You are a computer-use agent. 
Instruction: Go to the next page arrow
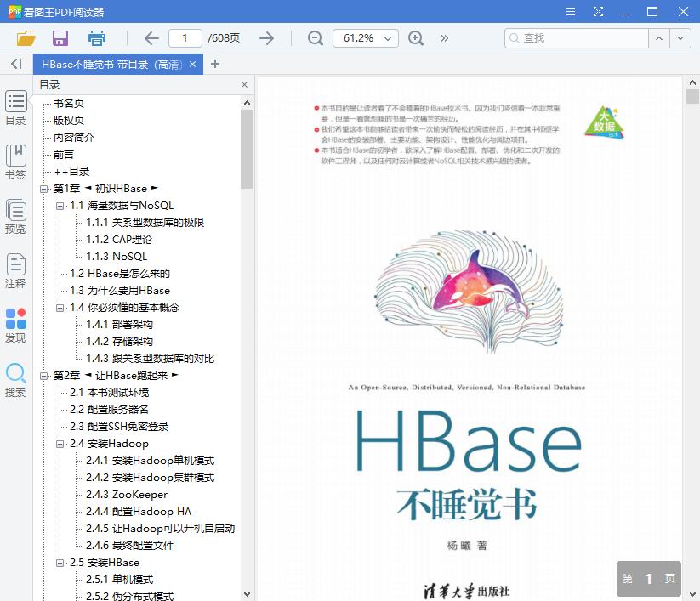tap(266, 38)
